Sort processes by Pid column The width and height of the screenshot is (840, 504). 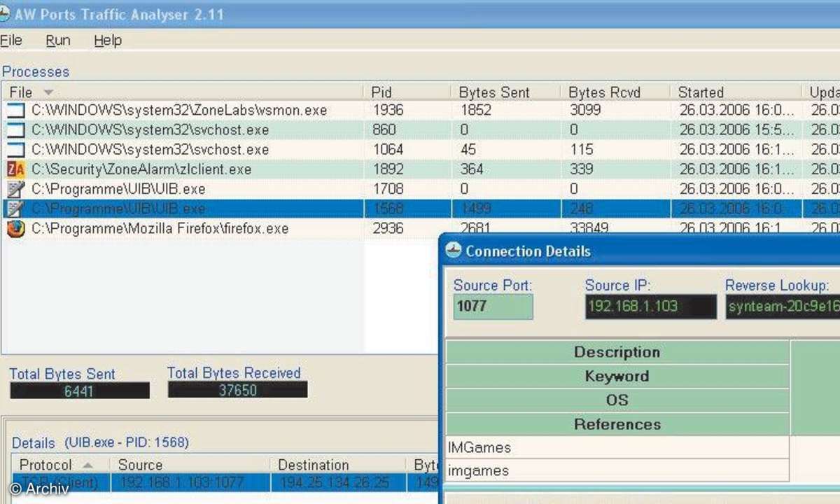click(x=406, y=92)
